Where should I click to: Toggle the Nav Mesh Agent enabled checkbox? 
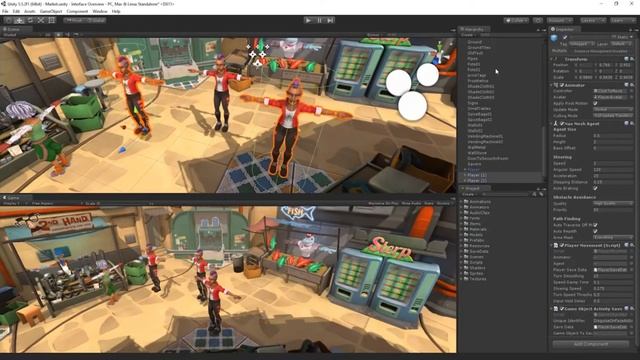[562, 123]
